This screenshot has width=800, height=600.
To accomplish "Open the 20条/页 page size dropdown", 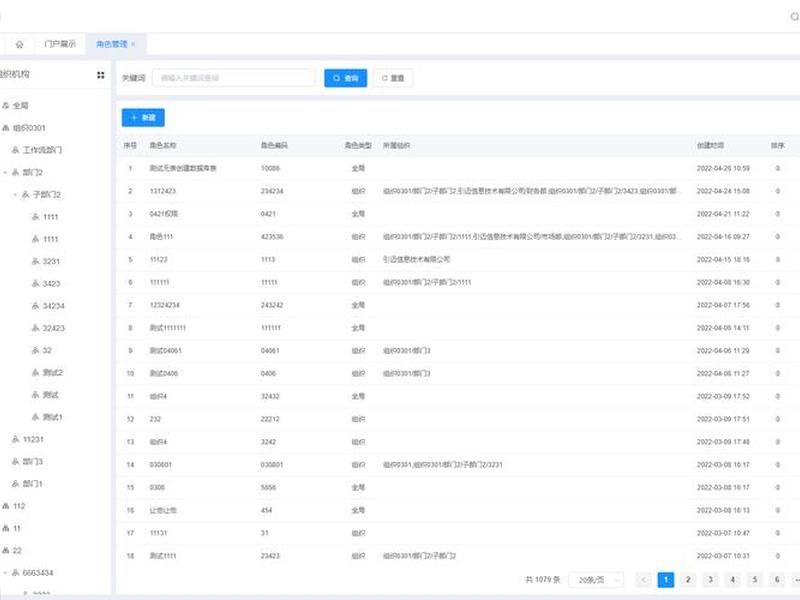I will (596, 580).
